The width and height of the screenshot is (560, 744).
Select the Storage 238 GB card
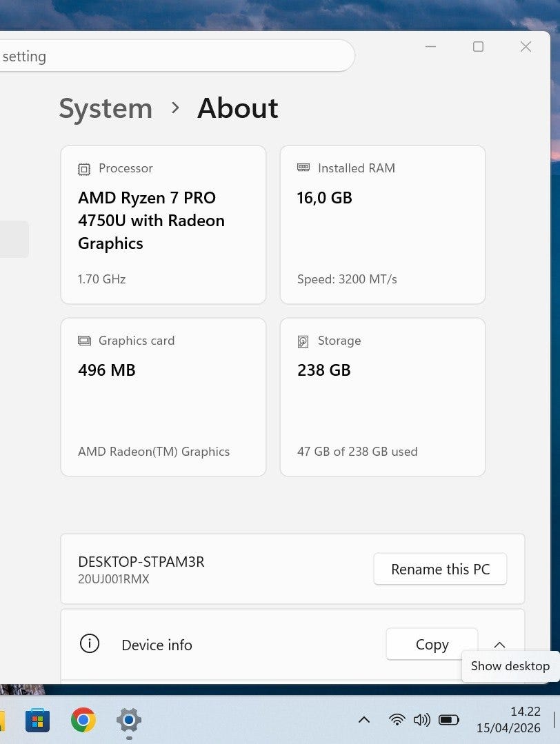point(382,396)
